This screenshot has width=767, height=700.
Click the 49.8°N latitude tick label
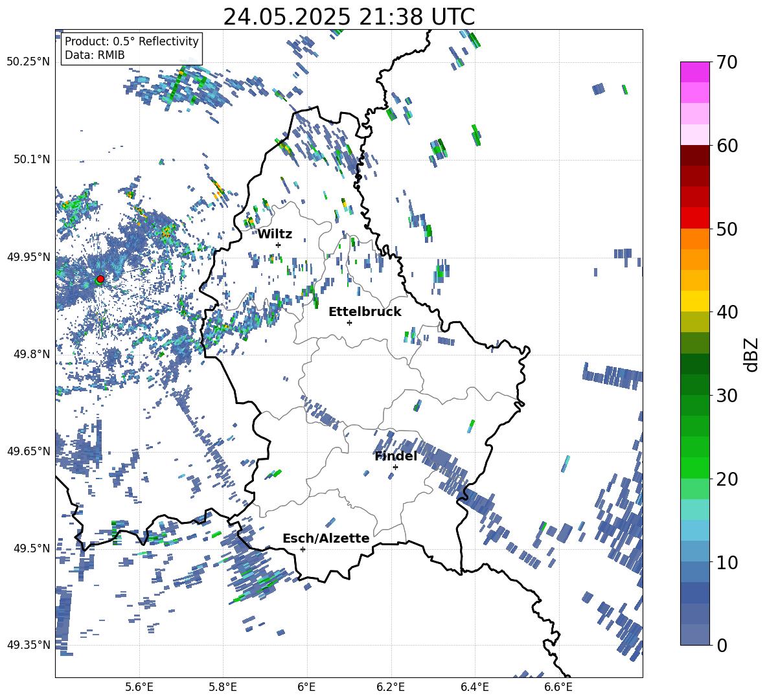31,354
